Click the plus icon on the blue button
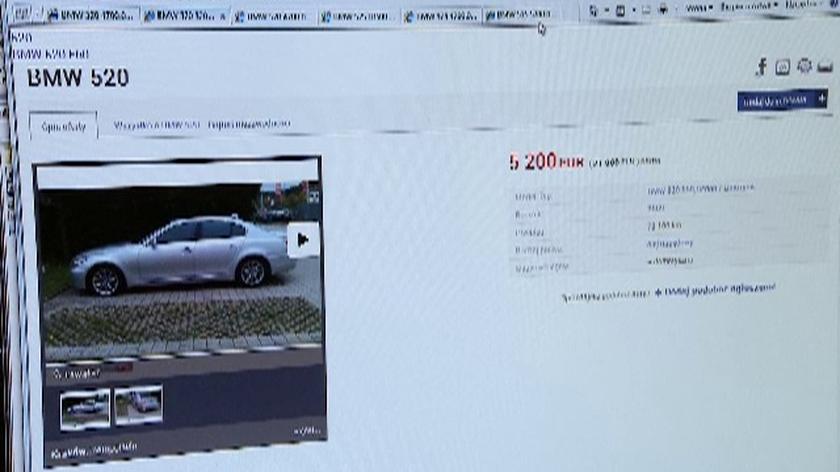 821,98
